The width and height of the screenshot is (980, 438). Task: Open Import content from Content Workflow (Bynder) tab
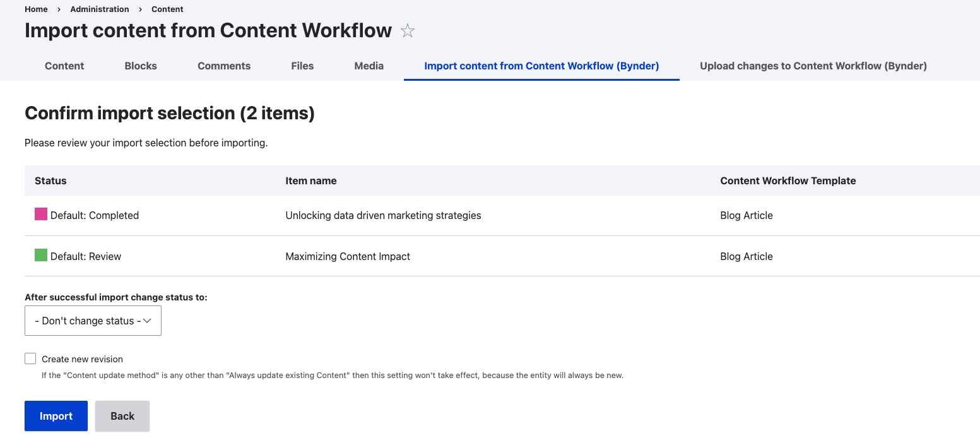[541, 66]
